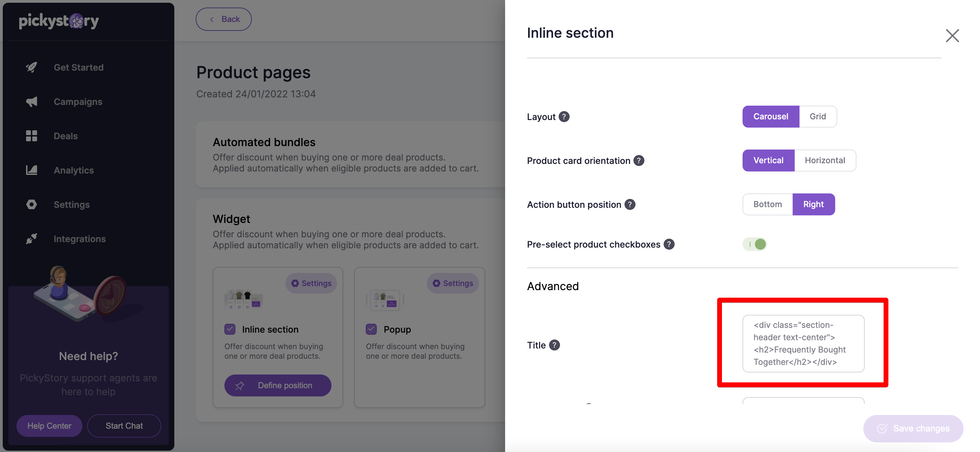Close the Inline section panel

(952, 36)
